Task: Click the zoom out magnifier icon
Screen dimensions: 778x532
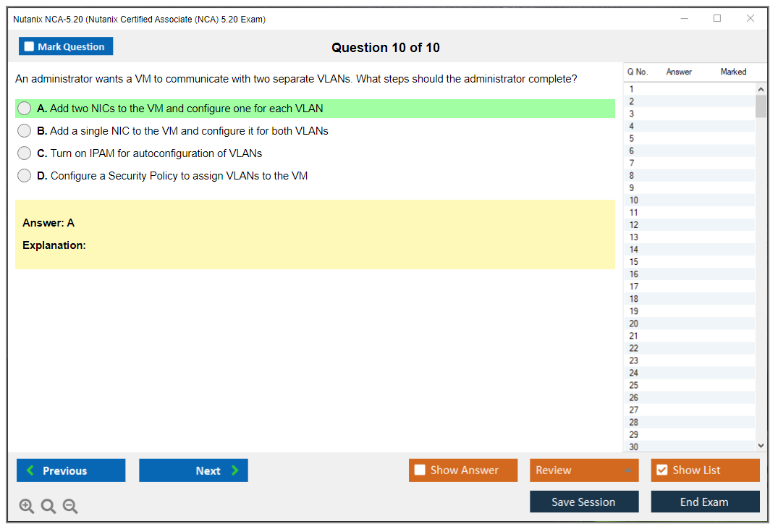Action: (x=70, y=507)
